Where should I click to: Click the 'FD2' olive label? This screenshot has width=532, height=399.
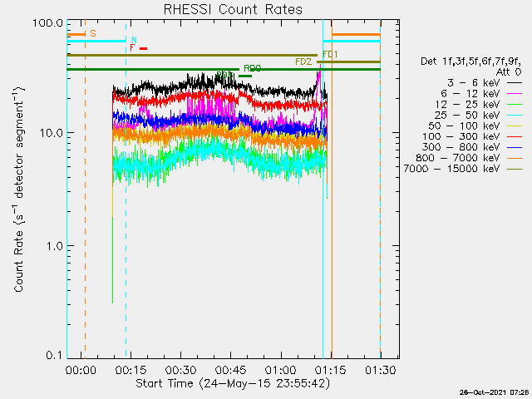click(x=303, y=62)
